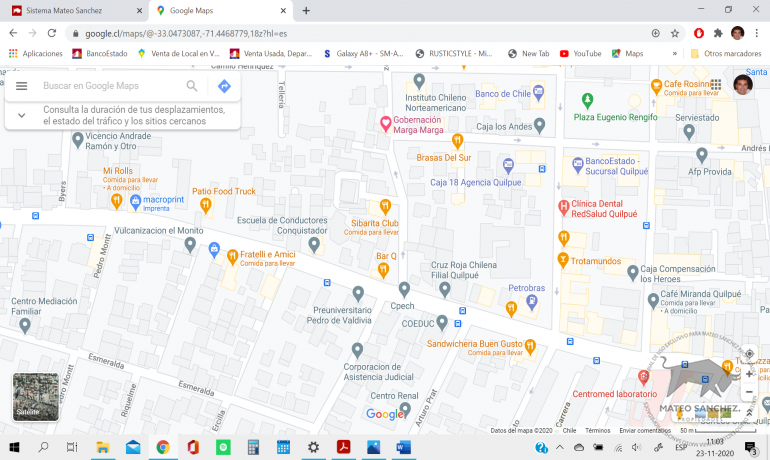
Task: Show hidden system tray icons
Action: [559, 447]
